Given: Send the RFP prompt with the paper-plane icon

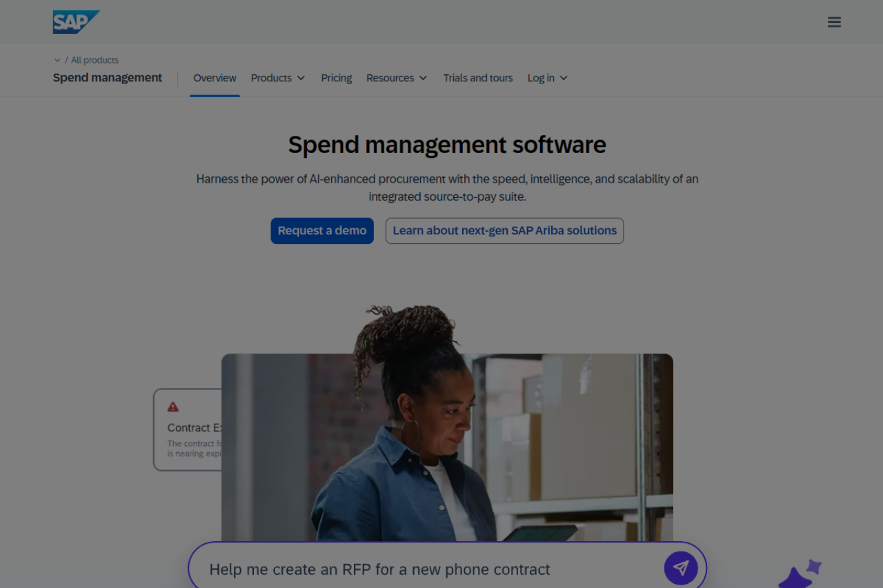Looking at the screenshot, I should [x=681, y=568].
